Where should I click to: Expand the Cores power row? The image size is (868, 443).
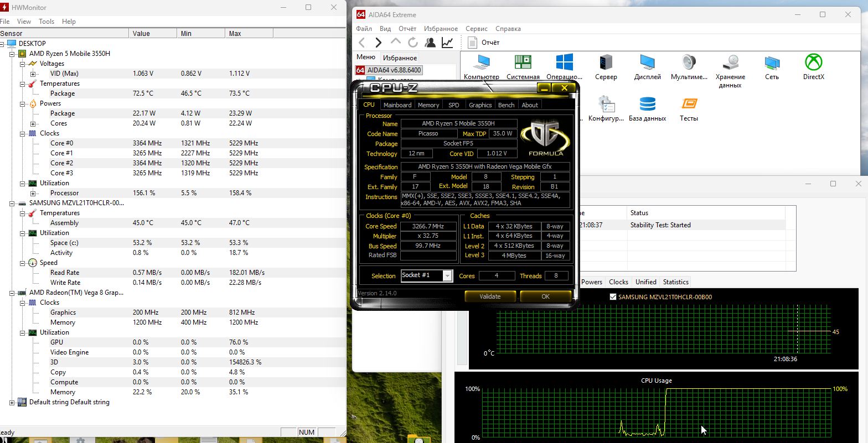coord(33,123)
